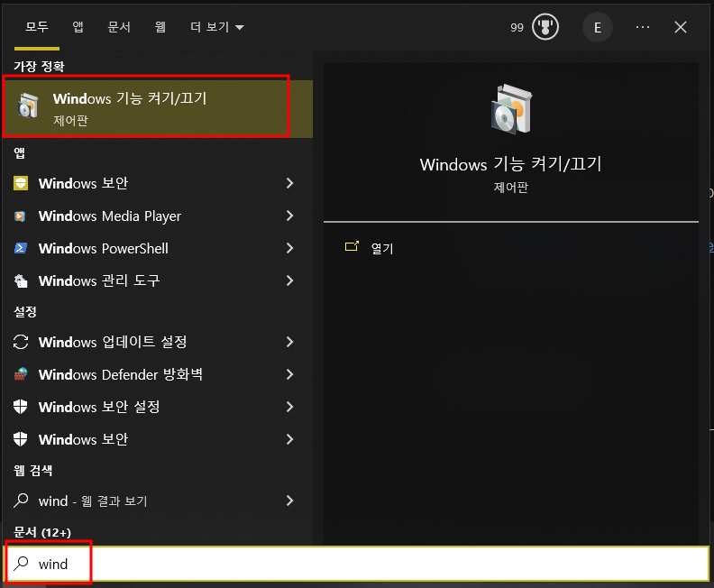Screen dimensions: 714x588
Task: Select Windows 보안 설정 result text
Action: point(99,407)
